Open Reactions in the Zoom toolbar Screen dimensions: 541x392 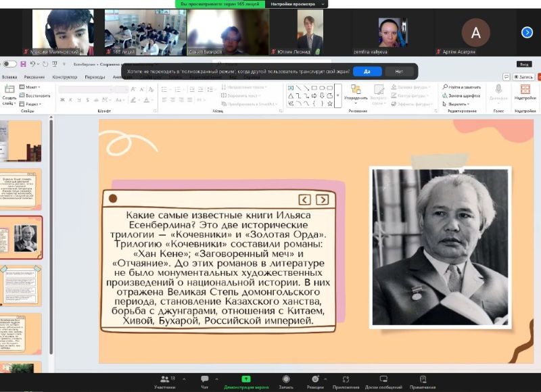(314, 380)
